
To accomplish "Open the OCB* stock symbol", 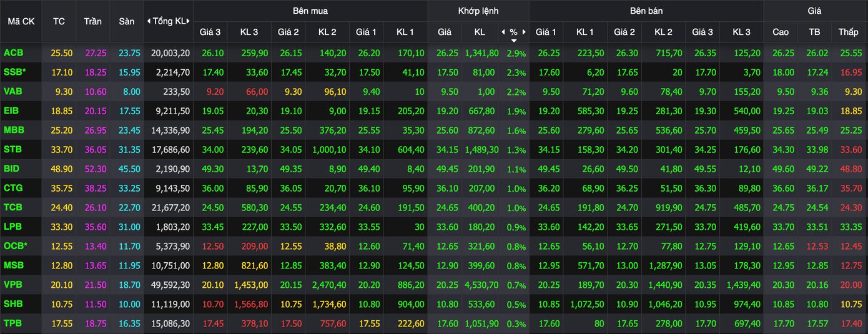I will click(x=16, y=246).
